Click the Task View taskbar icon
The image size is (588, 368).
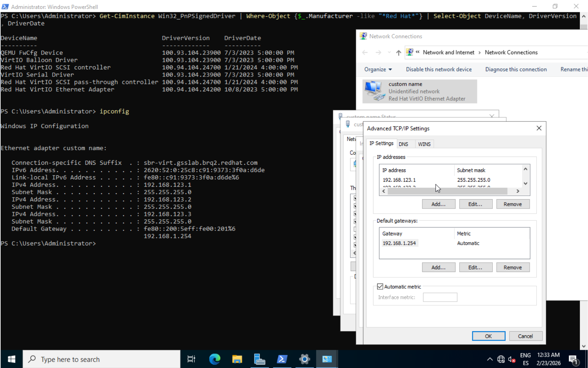(191, 359)
